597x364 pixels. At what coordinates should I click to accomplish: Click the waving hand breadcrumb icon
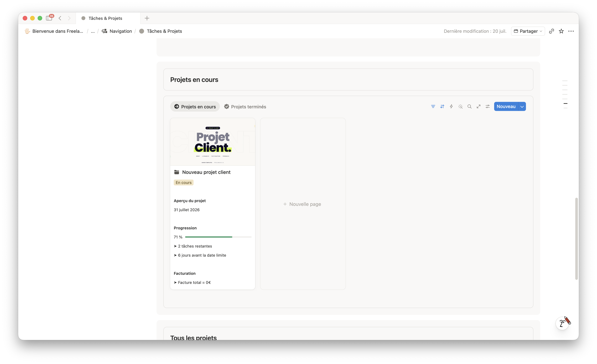point(27,31)
